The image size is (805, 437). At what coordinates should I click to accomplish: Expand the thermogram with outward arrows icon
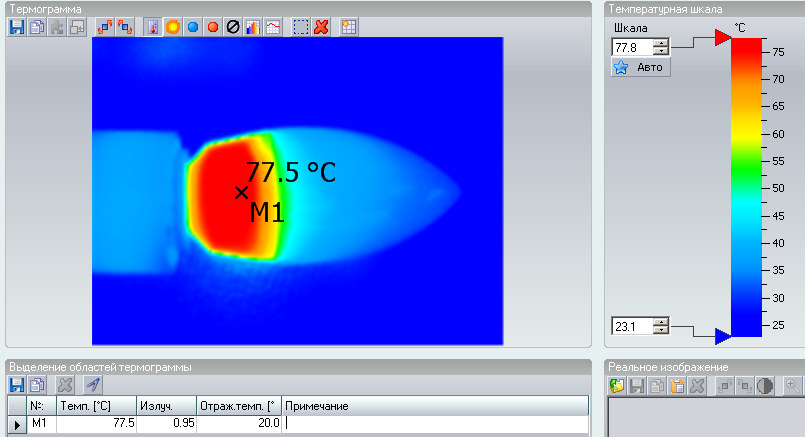click(105, 27)
